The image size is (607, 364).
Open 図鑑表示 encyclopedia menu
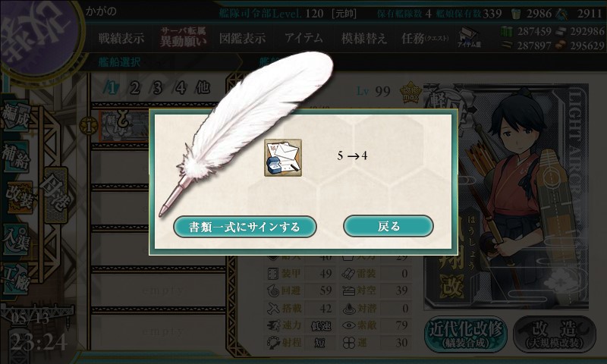click(242, 38)
